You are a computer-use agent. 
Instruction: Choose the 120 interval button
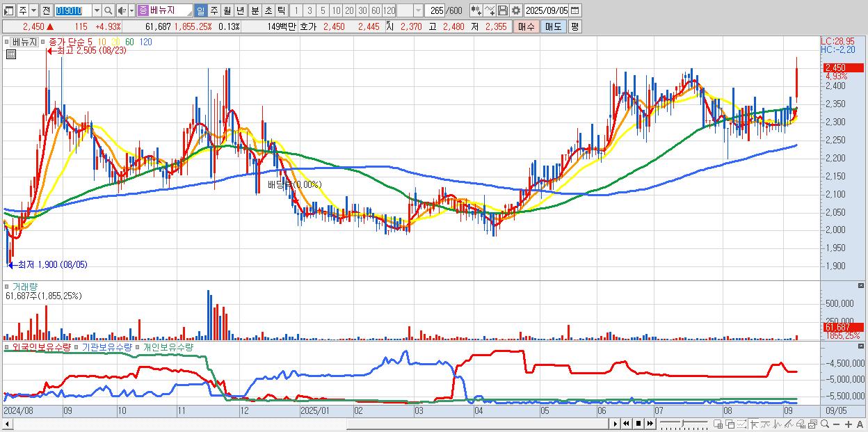pyautogui.click(x=389, y=10)
